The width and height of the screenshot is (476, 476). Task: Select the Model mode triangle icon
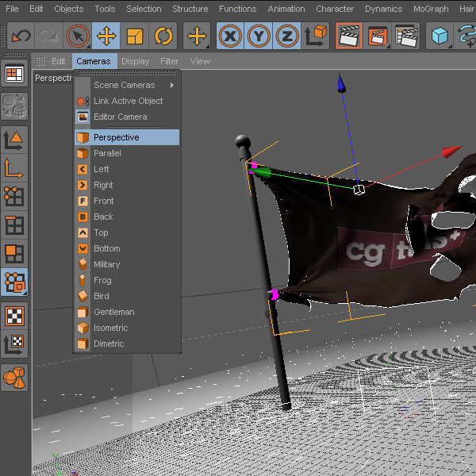[14, 140]
